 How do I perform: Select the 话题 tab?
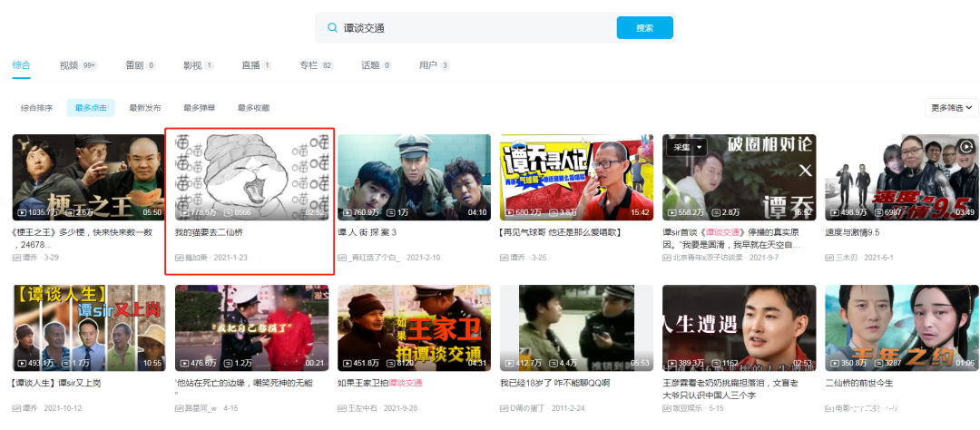pyautogui.click(x=377, y=65)
